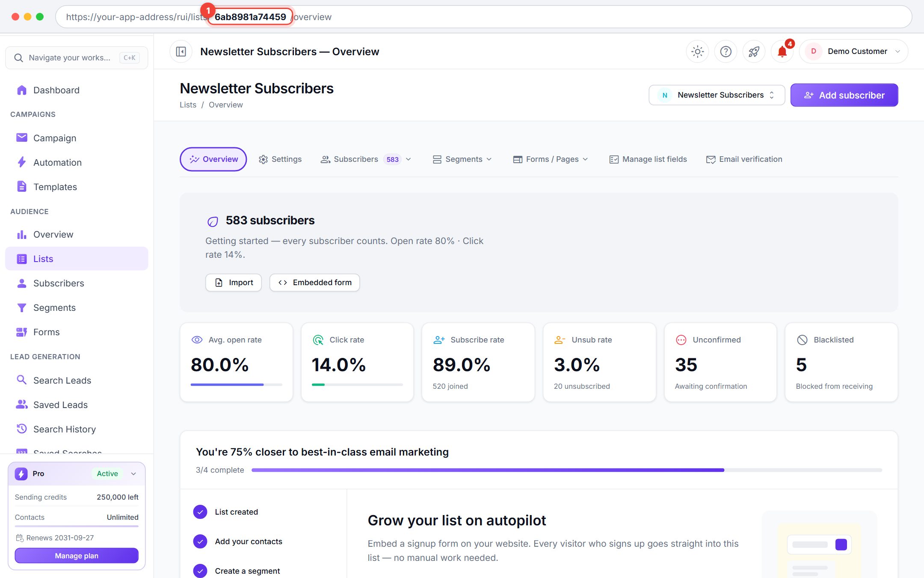The height and width of the screenshot is (578, 924).
Task: Expand the Demo Customer account menu
Action: 853,52
